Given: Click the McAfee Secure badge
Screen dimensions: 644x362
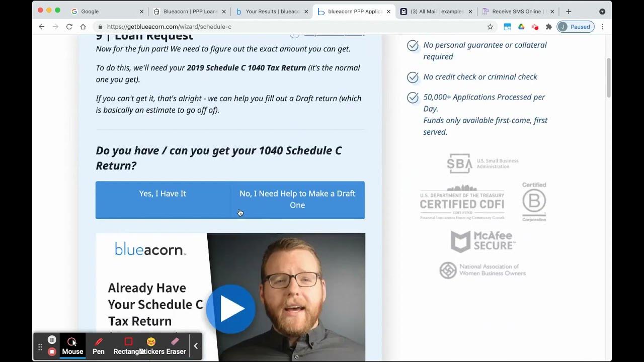Looking at the screenshot, I should click(x=483, y=241).
